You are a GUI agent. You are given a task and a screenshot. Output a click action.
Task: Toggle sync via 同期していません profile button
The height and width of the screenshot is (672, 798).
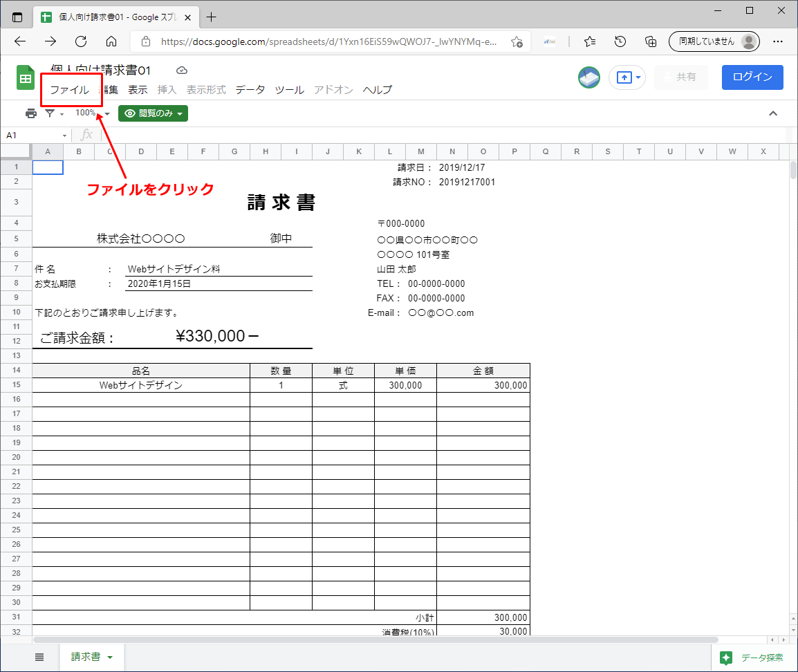[x=714, y=41]
